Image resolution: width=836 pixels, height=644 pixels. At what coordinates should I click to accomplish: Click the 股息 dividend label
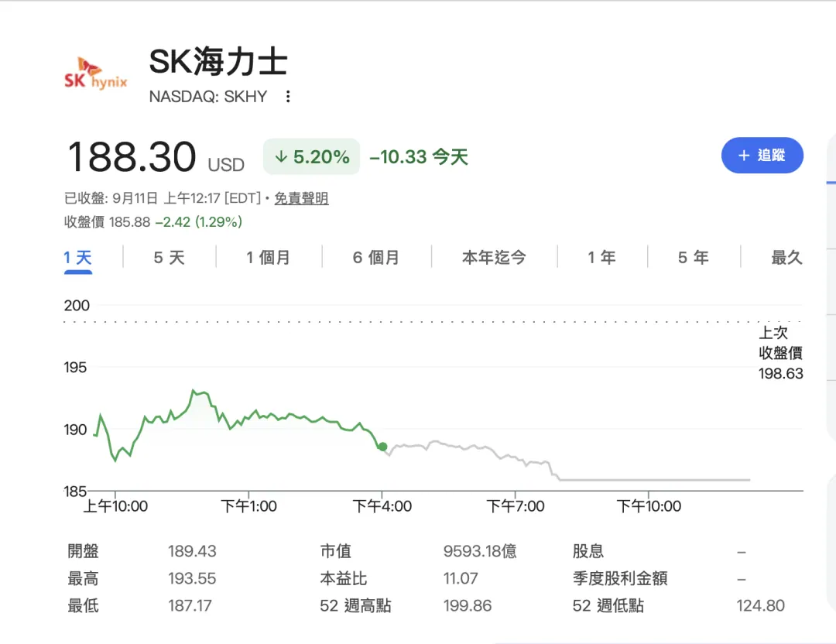(x=588, y=551)
